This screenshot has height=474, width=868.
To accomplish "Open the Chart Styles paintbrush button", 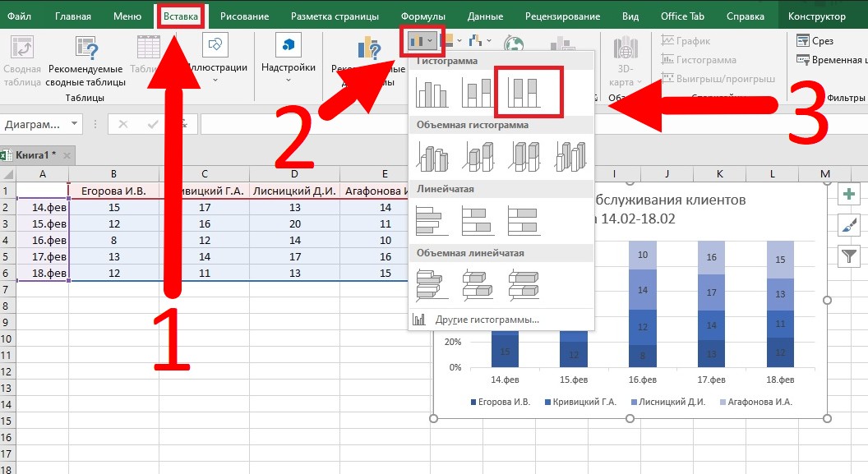I will tap(848, 226).
